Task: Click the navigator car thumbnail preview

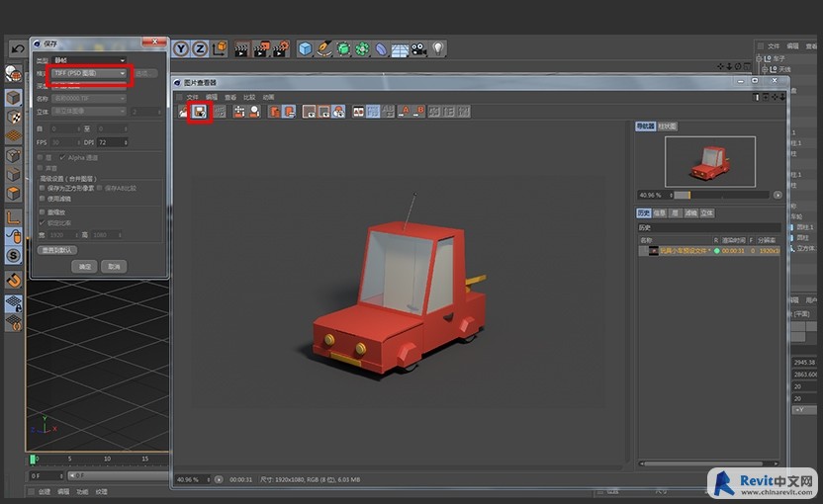Action: [x=710, y=161]
